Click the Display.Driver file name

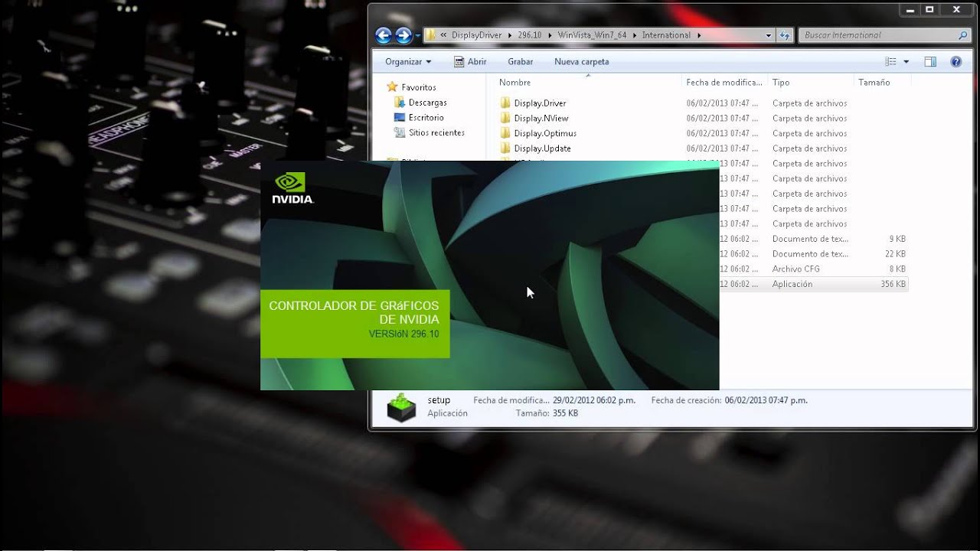(x=540, y=103)
